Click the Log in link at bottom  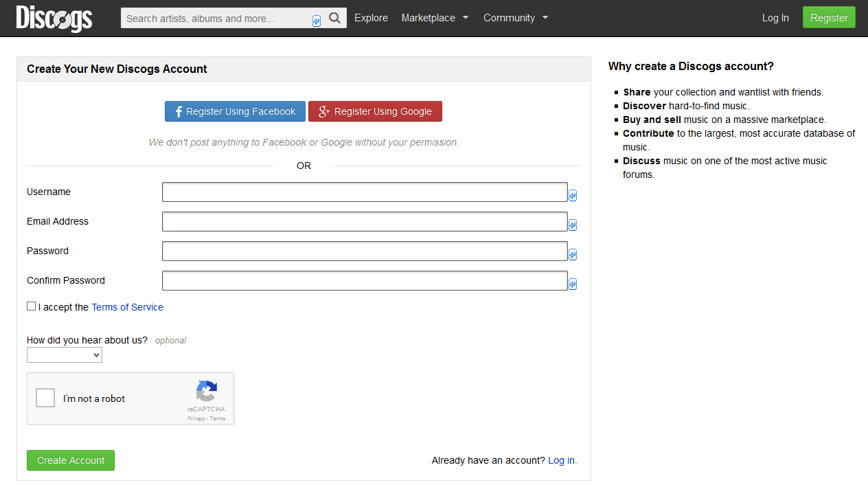562,460
